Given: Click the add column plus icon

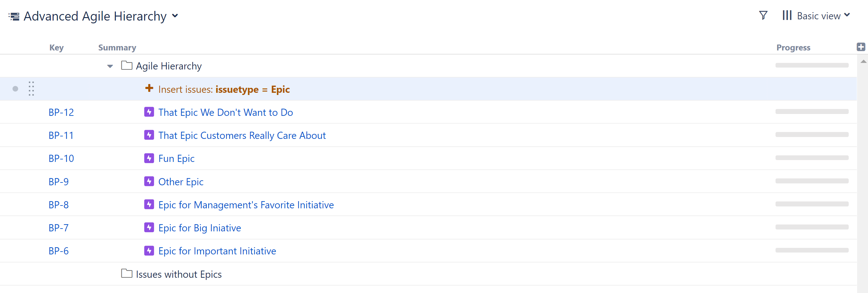Looking at the screenshot, I should click(861, 47).
